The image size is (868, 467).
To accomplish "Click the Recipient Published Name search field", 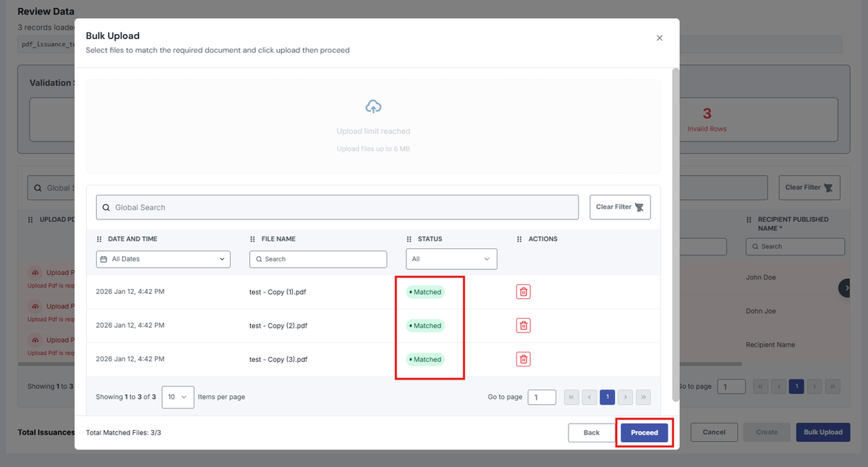I will coord(795,246).
